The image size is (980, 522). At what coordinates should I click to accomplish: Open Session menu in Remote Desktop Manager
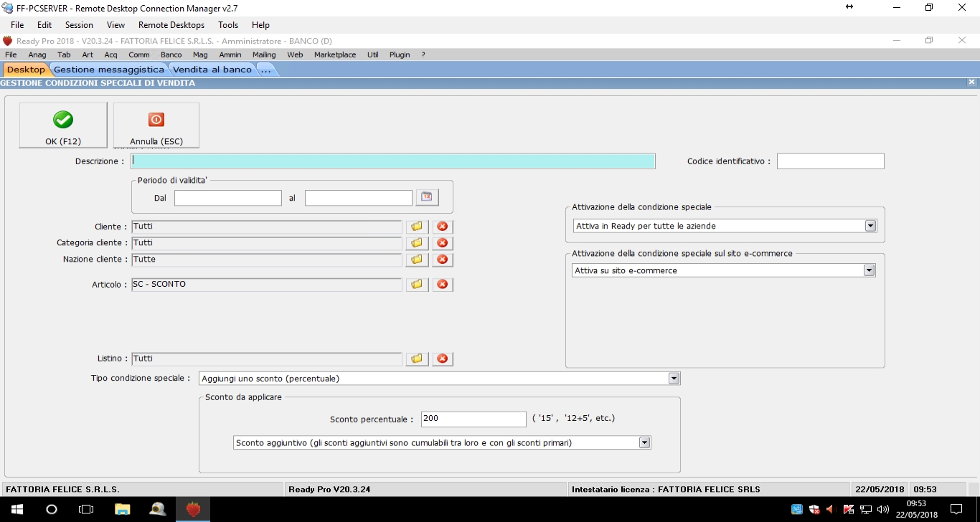(79, 25)
